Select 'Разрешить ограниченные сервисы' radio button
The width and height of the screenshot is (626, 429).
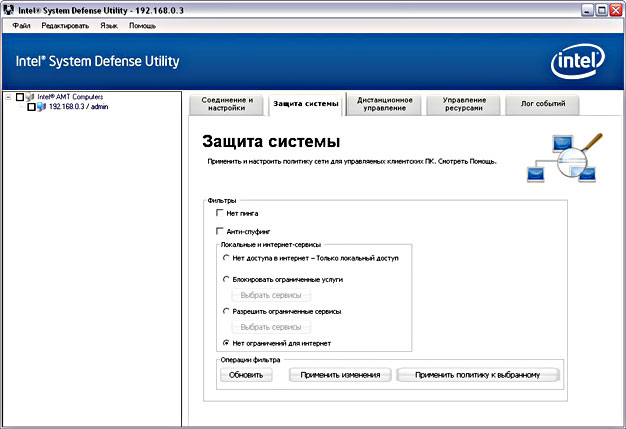pos(227,311)
